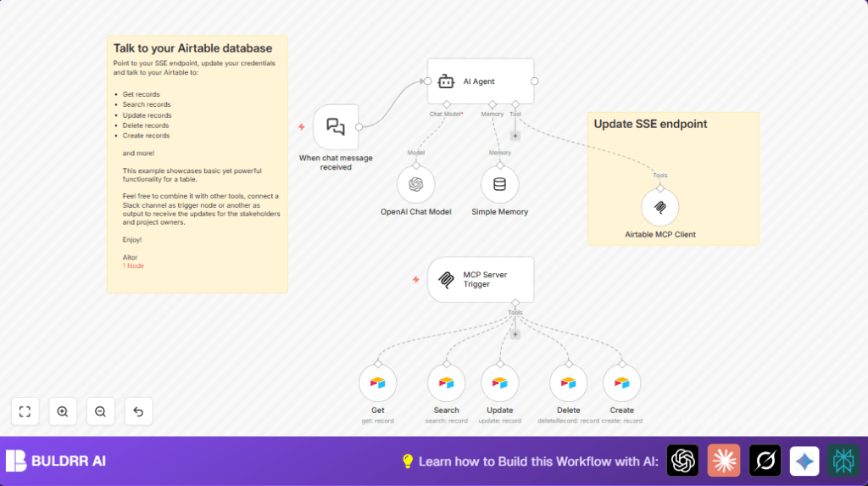This screenshot has height=486, width=868.
Task: Click the lightbulb icon in the banner
Action: (408, 461)
